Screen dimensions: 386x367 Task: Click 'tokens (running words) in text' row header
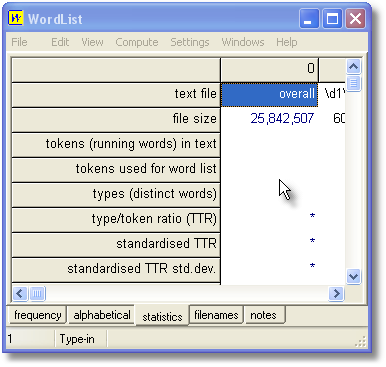coord(116,145)
